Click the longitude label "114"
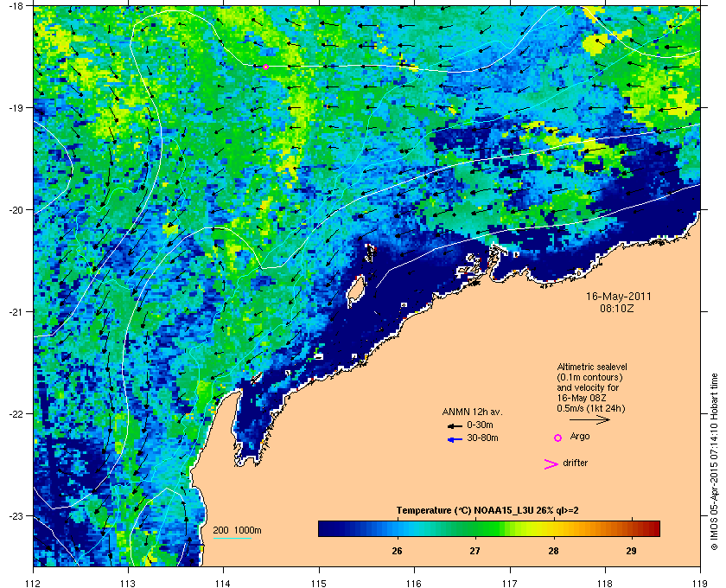This screenshot has height=588, width=726. (x=223, y=583)
